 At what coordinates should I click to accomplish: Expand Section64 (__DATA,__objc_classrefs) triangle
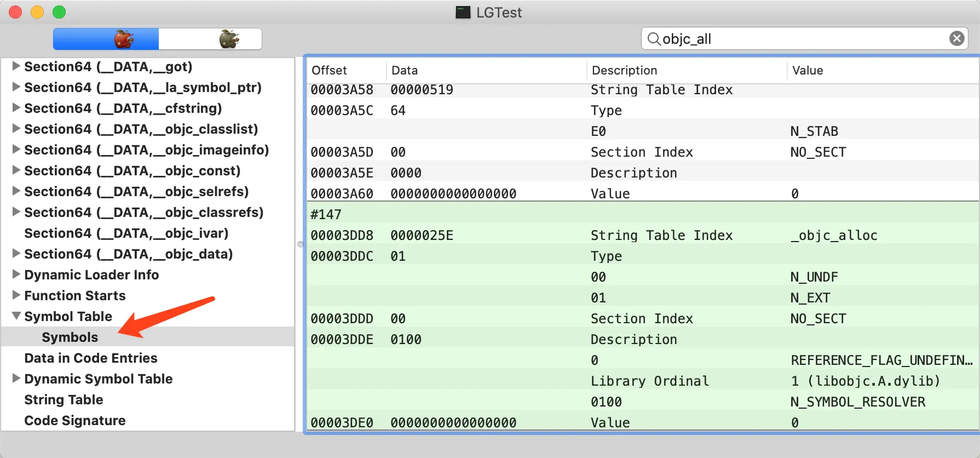tap(16, 212)
